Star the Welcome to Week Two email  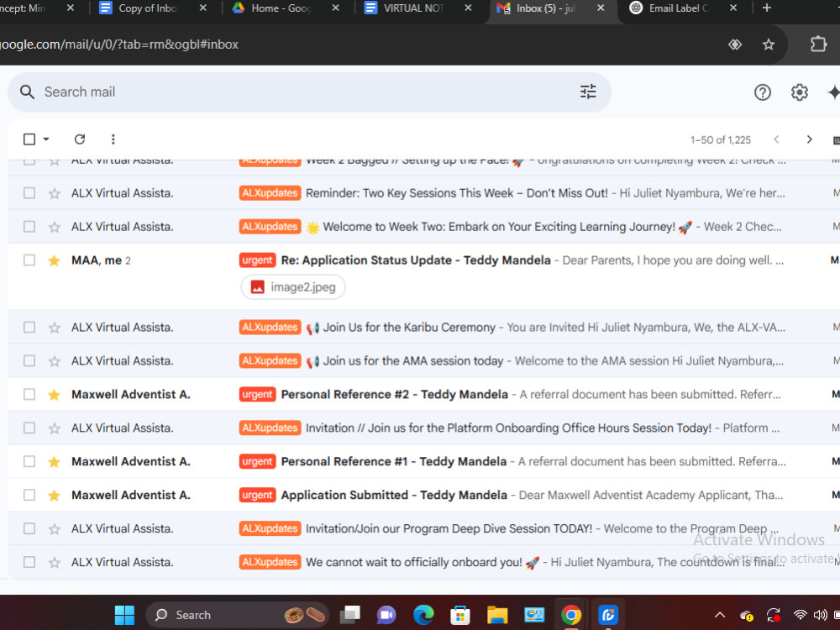click(54, 227)
